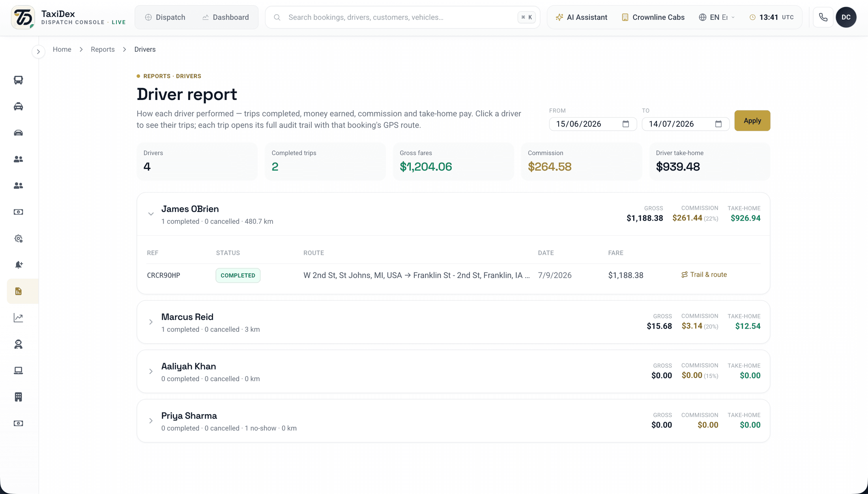Viewport: 868px width, 494px height.
Task: Switch to the Dispatch tab
Action: (x=165, y=17)
